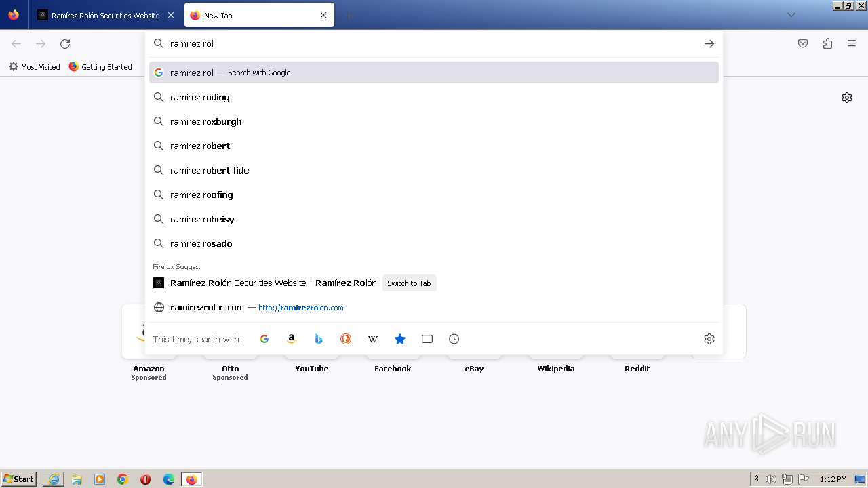Screen dimensions: 868x488
Task: Show hidden system tray icons arrow
Action: click(756, 479)
